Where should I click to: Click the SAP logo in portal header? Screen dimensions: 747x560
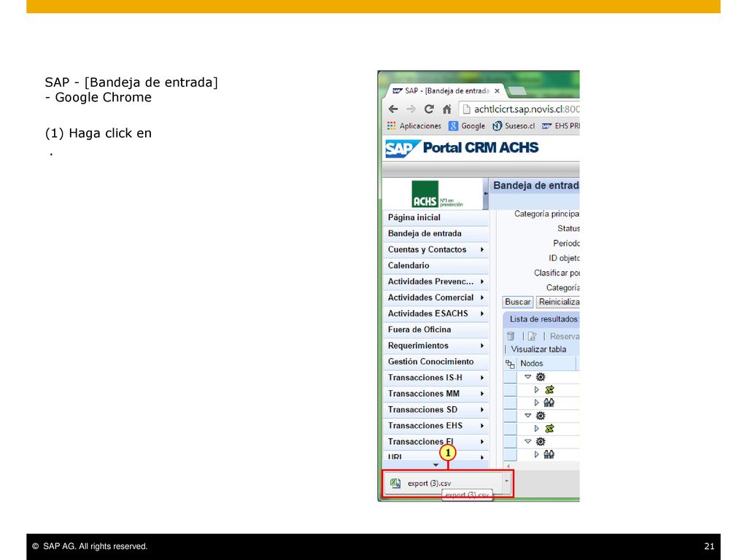click(403, 149)
